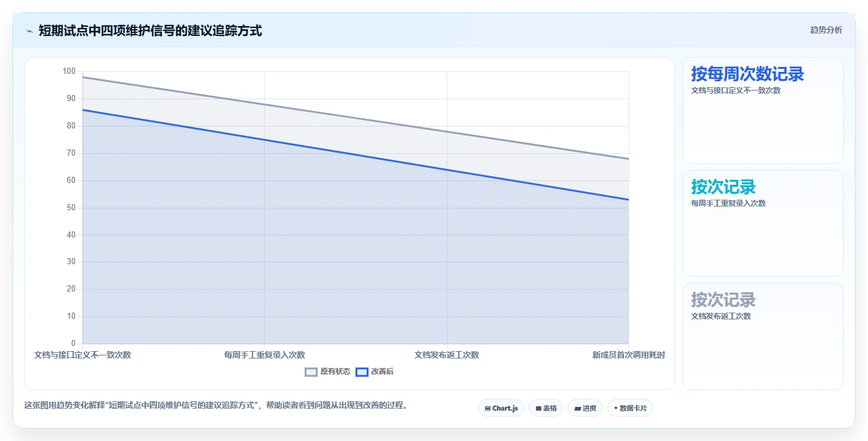
Task: Click the 表格 pill icon
Action: click(x=539, y=409)
